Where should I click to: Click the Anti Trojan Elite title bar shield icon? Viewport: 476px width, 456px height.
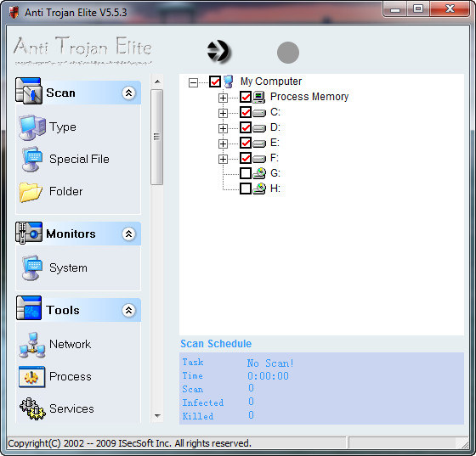coord(14,13)
